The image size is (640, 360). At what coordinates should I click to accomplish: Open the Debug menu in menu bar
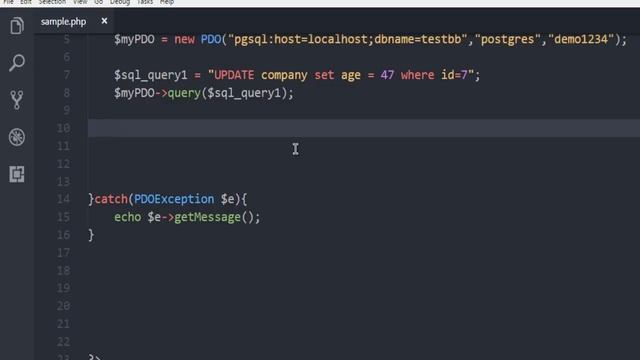(120, 2)
